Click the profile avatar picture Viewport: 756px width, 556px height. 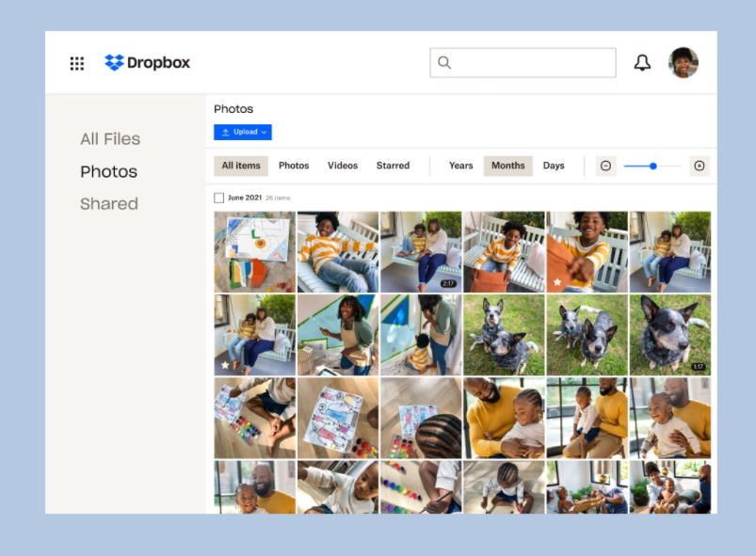[684, 63]
